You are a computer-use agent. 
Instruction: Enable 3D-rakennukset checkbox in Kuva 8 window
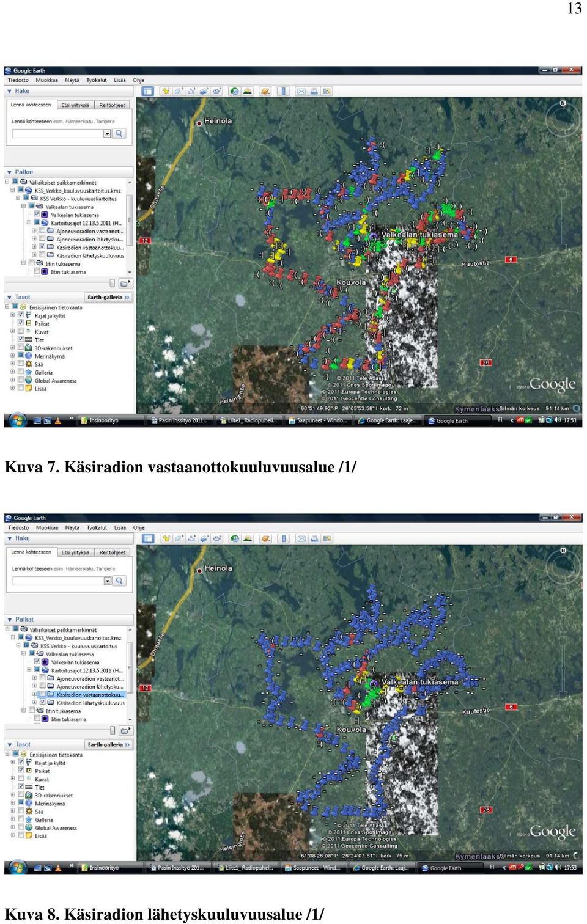(x=20, y=795)
